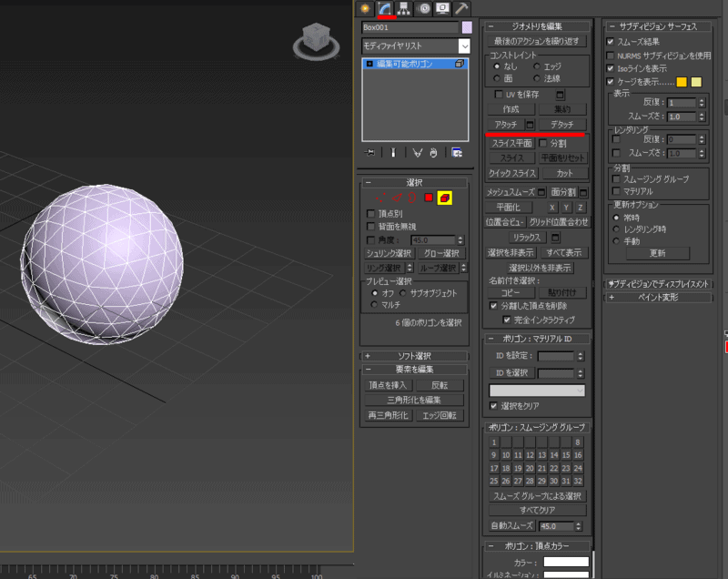Open the Hierarchy command panel tab

click(x=404, y=8)
